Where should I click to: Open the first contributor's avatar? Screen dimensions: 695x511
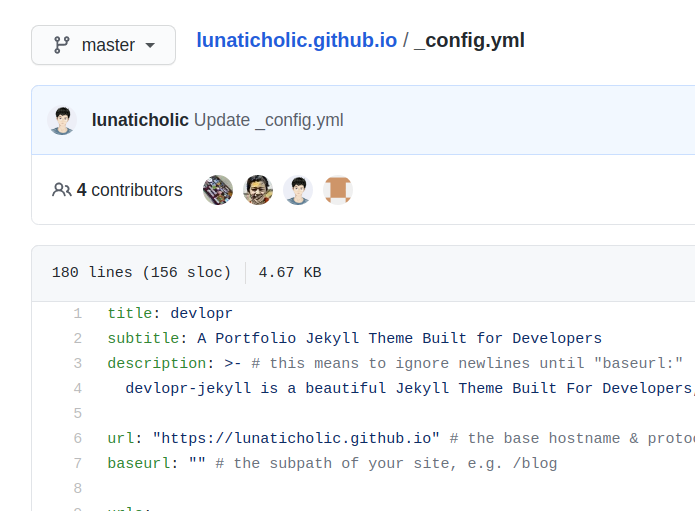tap(218, 190)
